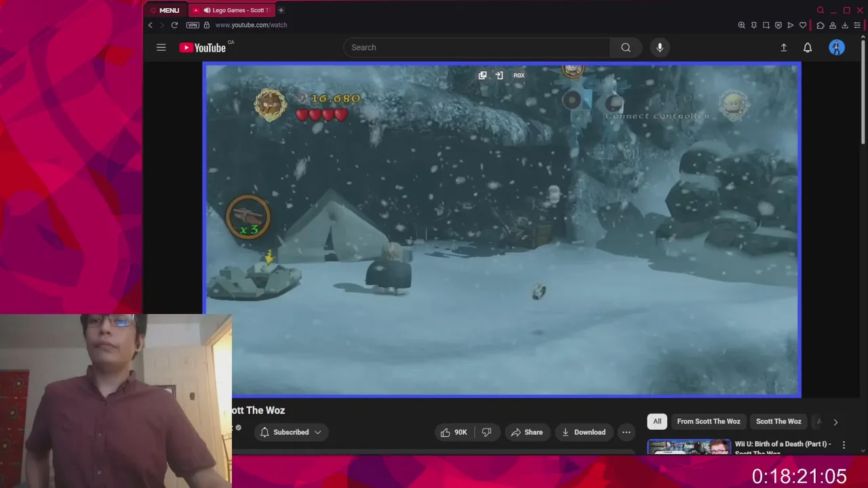Open the Easy Setup sliders icon
The image size is (868, 488).
[x=857, y=25]
